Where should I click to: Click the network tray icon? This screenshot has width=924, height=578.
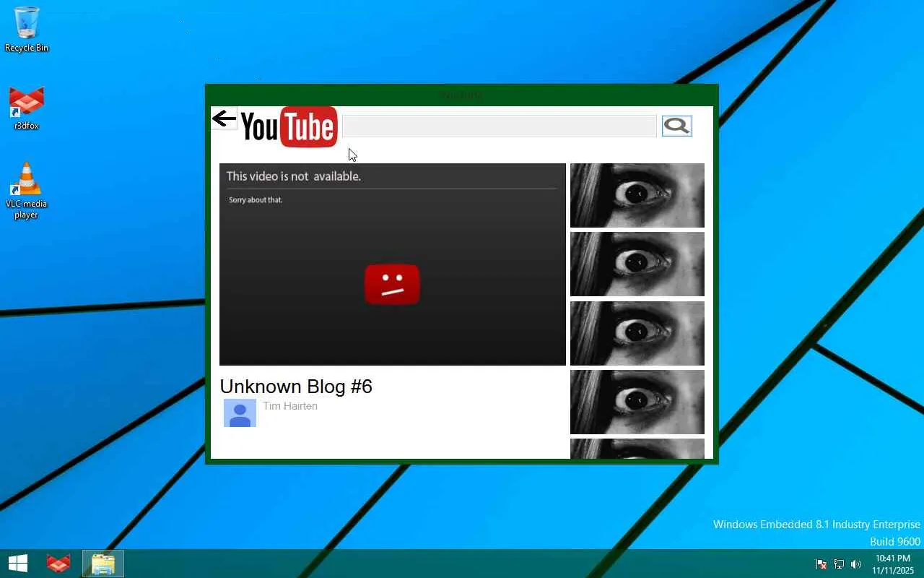839,564
